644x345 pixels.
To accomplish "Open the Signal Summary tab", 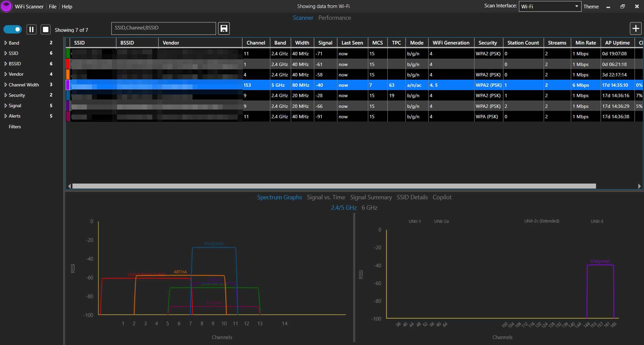I will pos(371,197).
